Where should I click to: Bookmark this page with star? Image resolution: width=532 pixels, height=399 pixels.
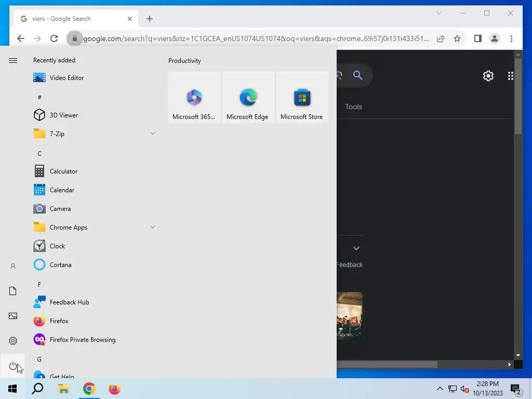tap(457, 38)
